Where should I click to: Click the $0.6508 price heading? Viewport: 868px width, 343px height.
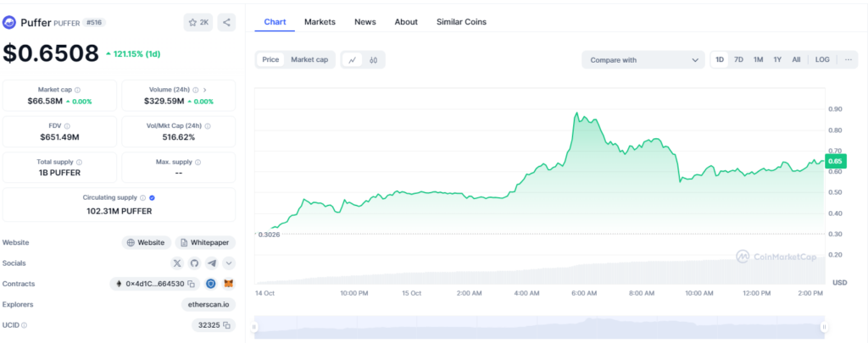pos(51,53)
